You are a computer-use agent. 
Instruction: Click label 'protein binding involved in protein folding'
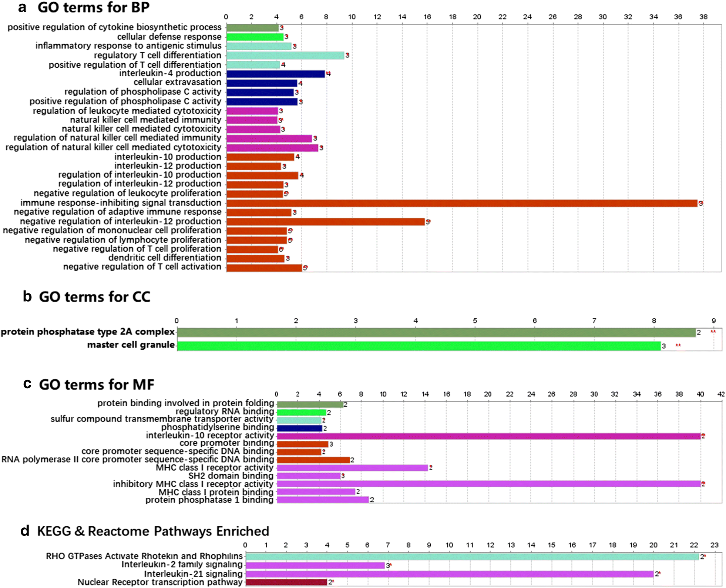186,403
